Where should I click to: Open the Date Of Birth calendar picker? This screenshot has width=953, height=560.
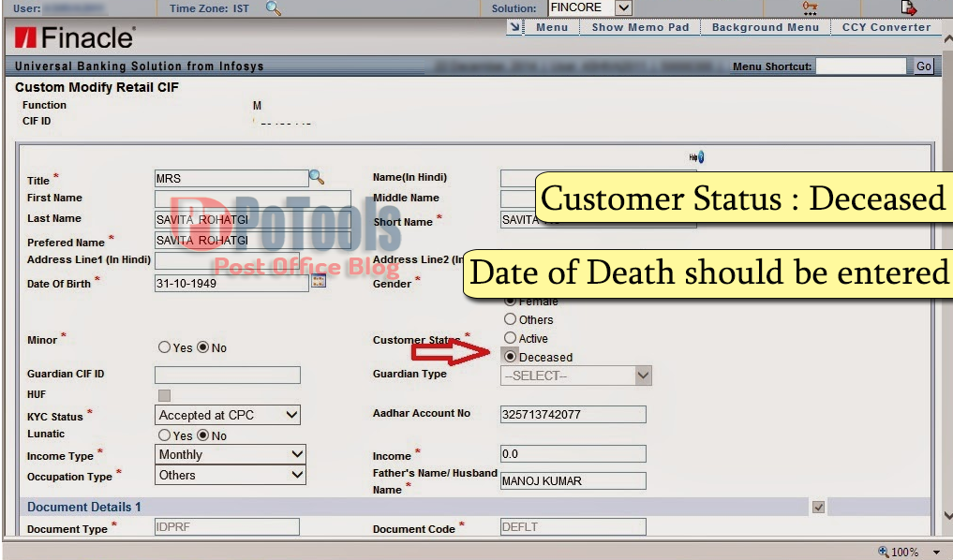tap(318, 282)
